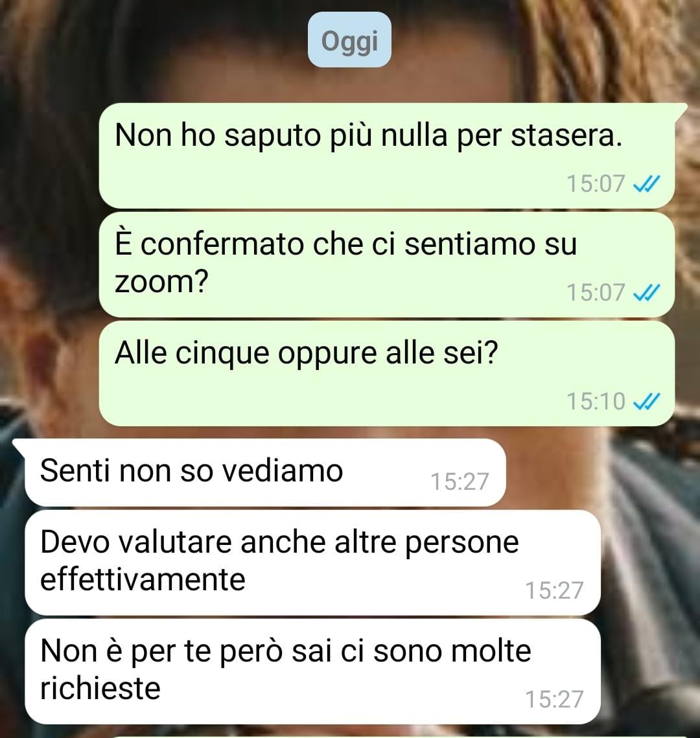Select the "Alle cinque oppure alle sei?" message
700x738 pixels.
pyautogui.click(x=387, y=374)
